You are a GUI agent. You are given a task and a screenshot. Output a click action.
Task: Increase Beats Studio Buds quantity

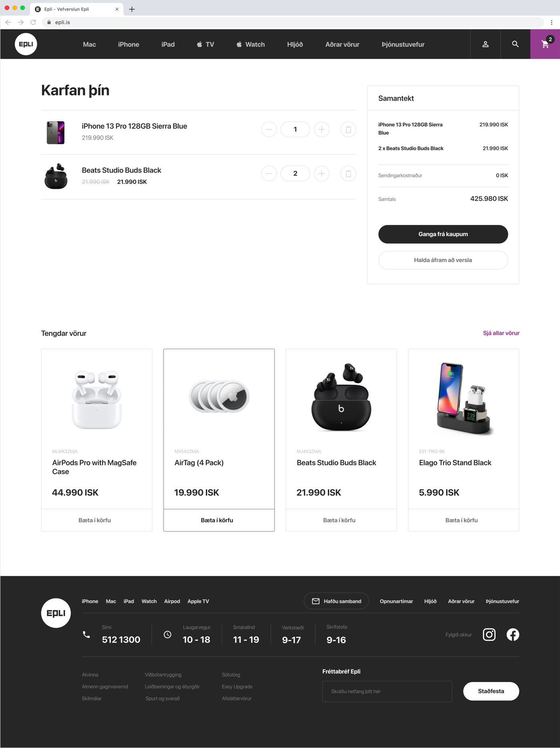pos(322,173)
